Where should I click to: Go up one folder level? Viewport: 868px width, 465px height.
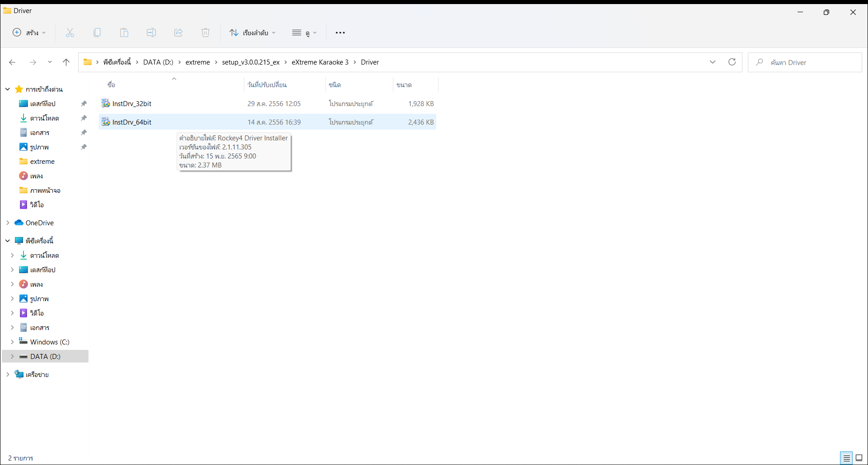66,62
